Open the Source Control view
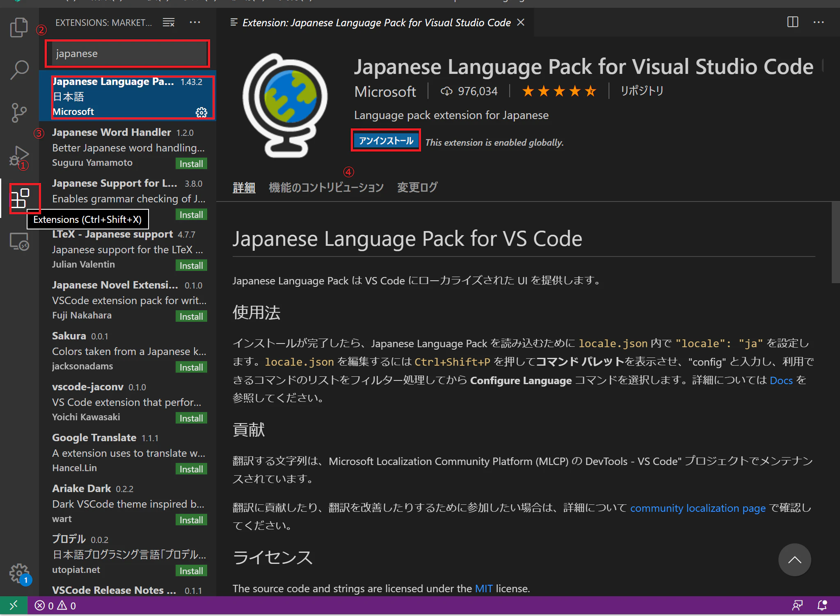 click(x=19, y=112)
